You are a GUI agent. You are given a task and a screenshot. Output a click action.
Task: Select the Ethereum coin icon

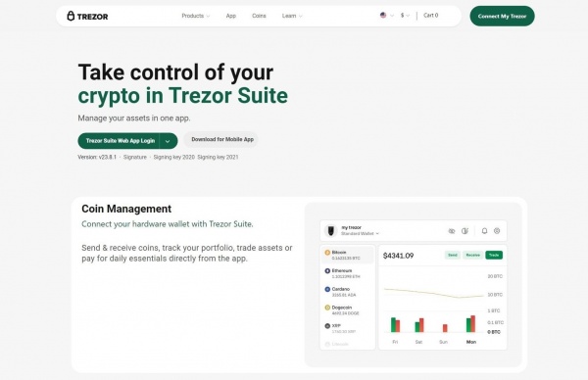tap(327, 270)
